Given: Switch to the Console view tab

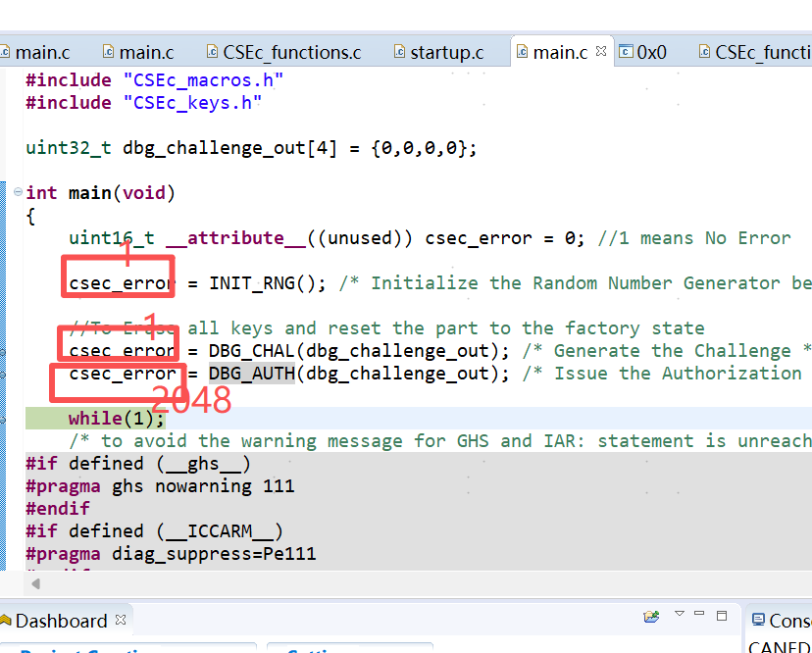Looking at the screenshot, I should tap(782, 621).
